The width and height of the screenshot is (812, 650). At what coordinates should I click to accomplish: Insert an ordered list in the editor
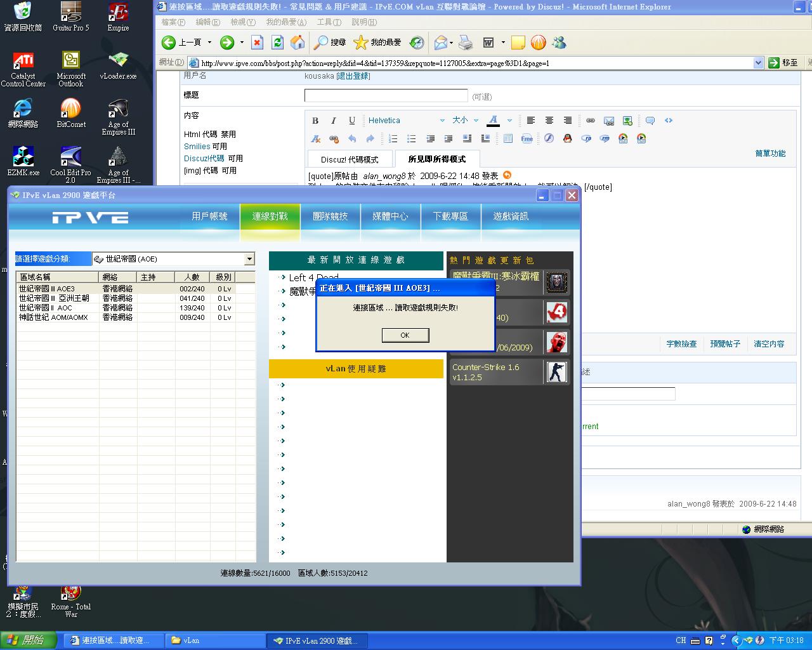point(393,139)
